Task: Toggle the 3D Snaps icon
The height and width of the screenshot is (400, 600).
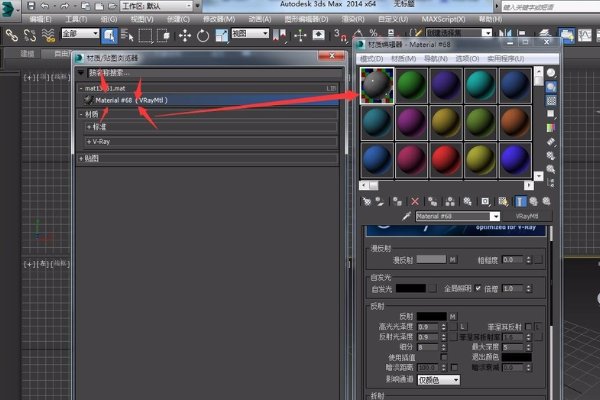Action: [x=339, y=35]
